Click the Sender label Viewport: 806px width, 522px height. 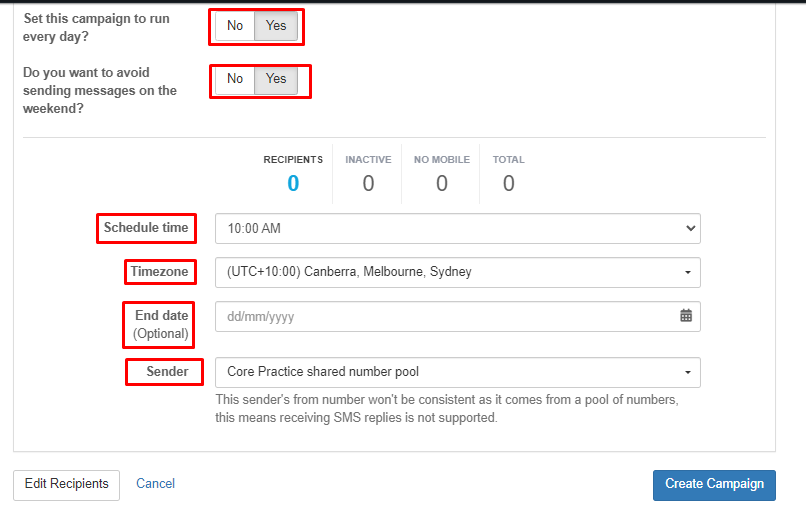(167, 371)
